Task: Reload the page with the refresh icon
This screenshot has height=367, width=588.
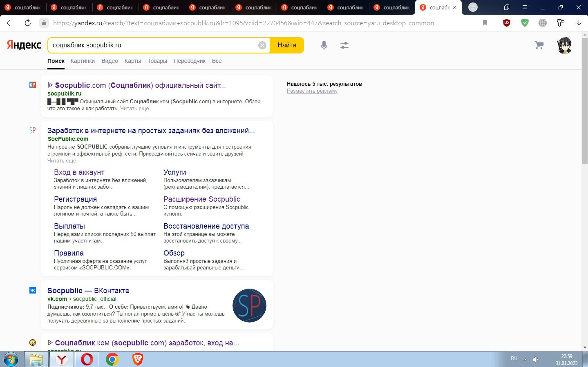Action: [x=28, y=23]
